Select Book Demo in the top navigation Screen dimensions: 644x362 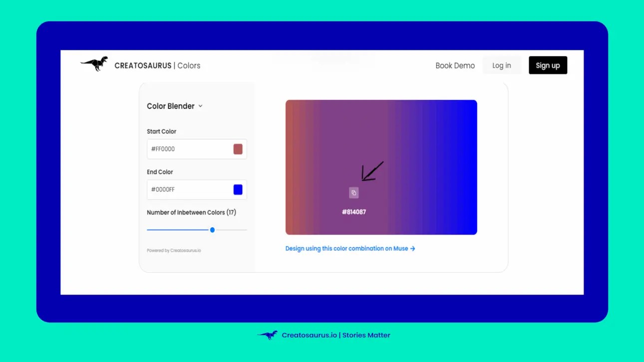pyautogui.click(x=455, y=65)
